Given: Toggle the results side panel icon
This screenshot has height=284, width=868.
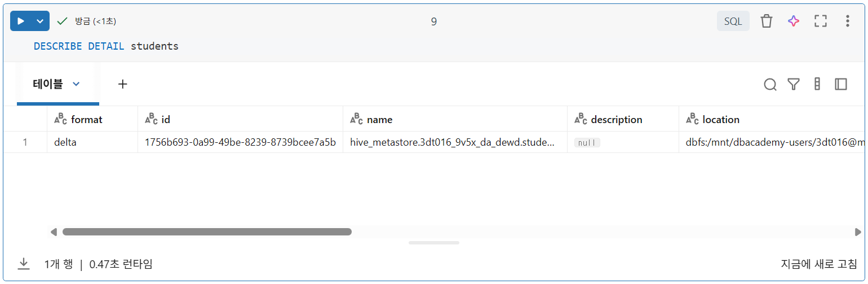Looking at the screenshot, I should click(841, 85).
